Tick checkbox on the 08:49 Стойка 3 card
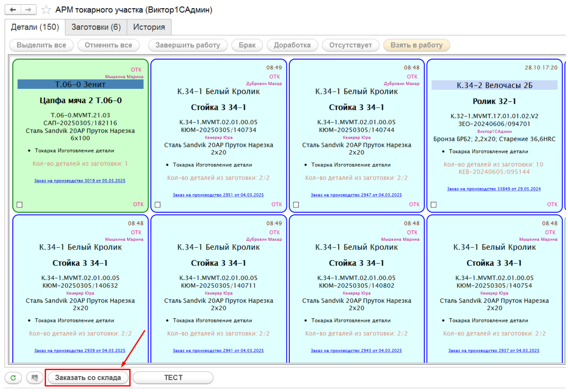The width and height of the screenshot is (568, 392). pos(158,205)
